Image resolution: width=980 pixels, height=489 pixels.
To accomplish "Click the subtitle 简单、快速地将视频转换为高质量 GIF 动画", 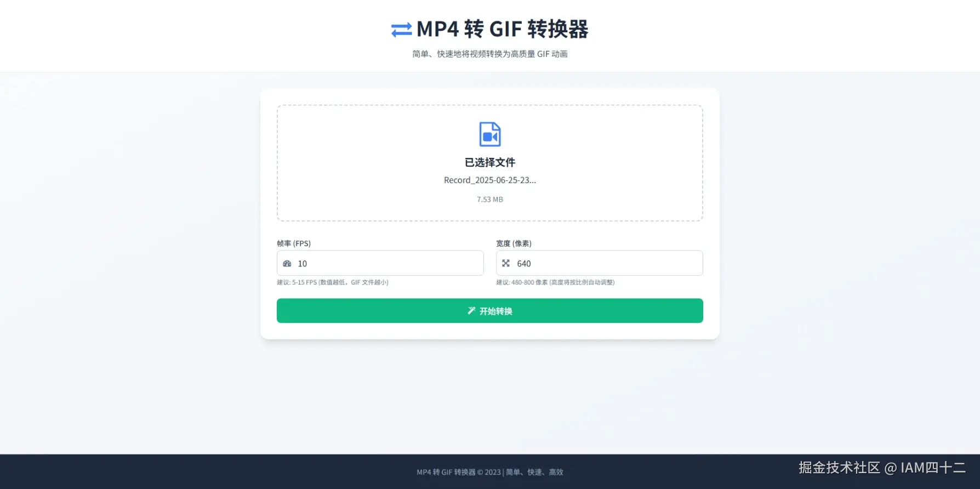I will click(490, 54).
